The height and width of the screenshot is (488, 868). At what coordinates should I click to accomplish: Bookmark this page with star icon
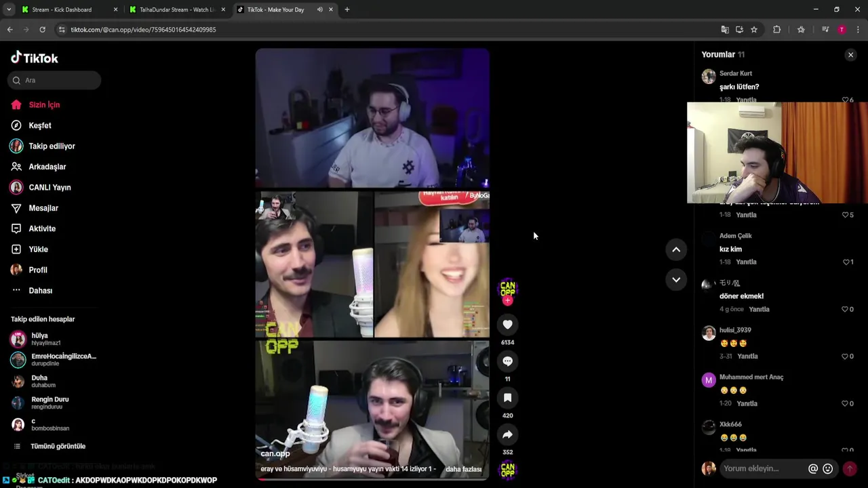[754, 30]
